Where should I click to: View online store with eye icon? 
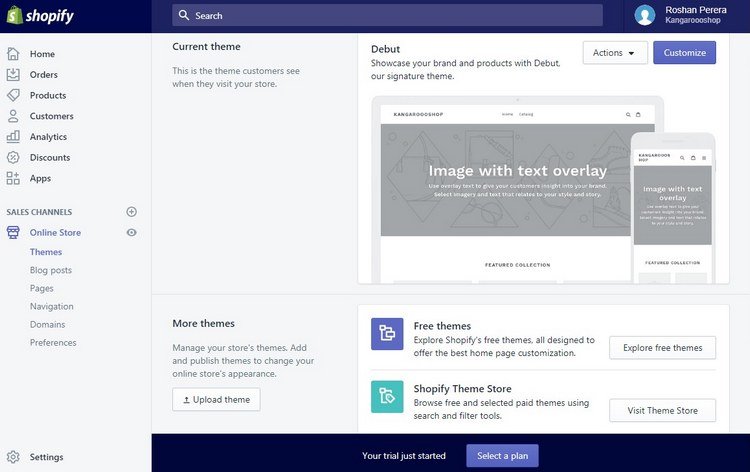pos(132,232)
